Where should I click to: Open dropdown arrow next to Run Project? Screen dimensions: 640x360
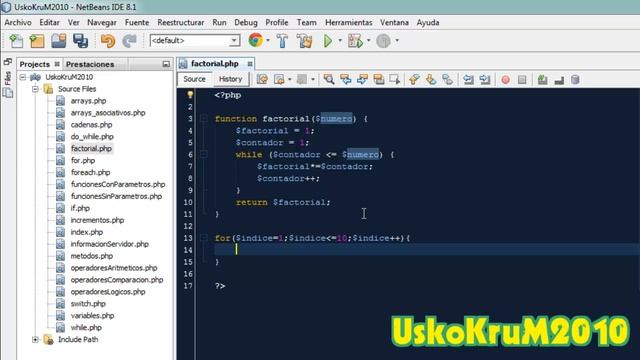[340, 40]
